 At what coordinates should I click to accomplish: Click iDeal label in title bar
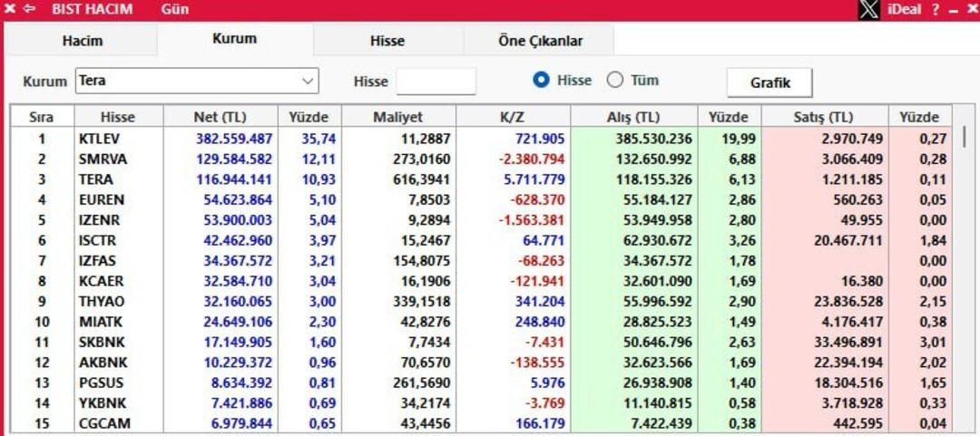(904, 9)
